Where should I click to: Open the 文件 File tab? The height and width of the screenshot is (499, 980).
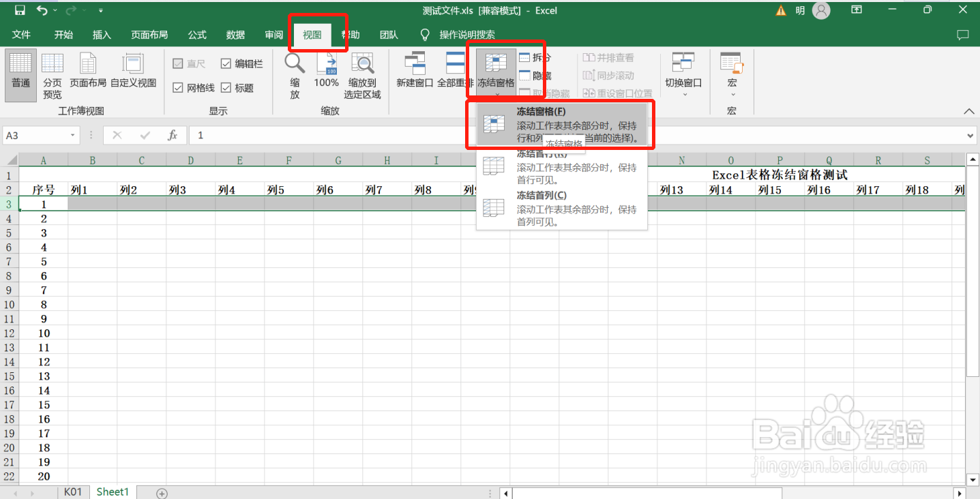tap(21, 35)
